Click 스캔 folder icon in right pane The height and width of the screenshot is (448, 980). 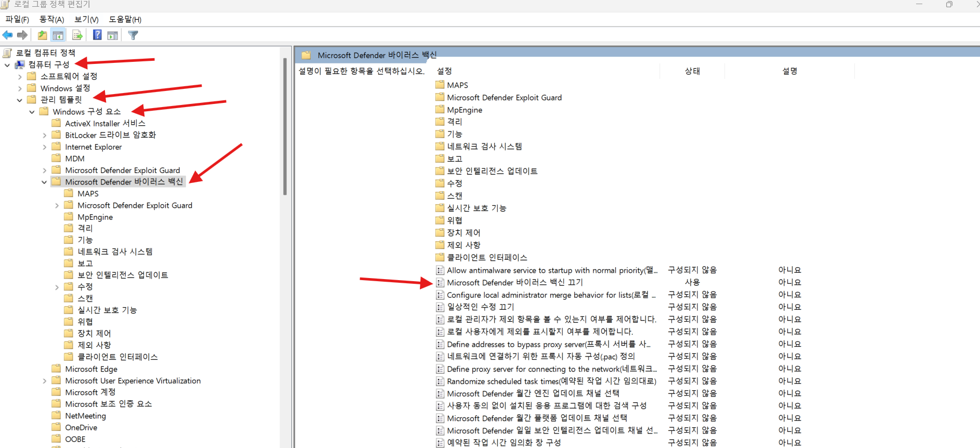tap(440, 195)
